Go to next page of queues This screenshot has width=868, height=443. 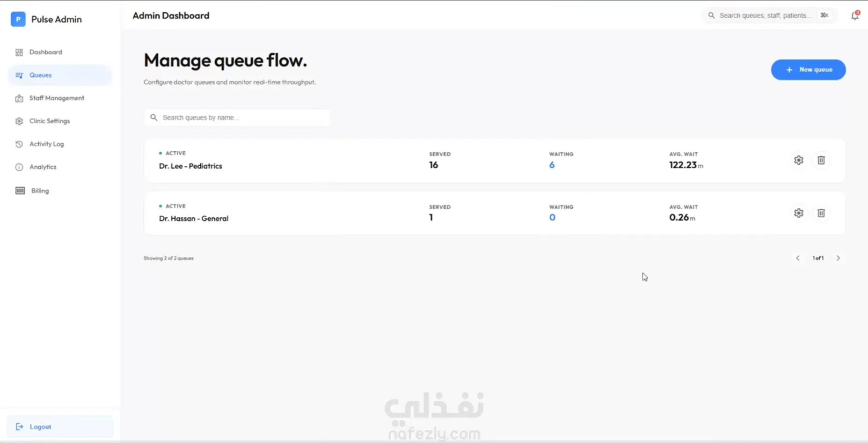[x=838, y=258]
